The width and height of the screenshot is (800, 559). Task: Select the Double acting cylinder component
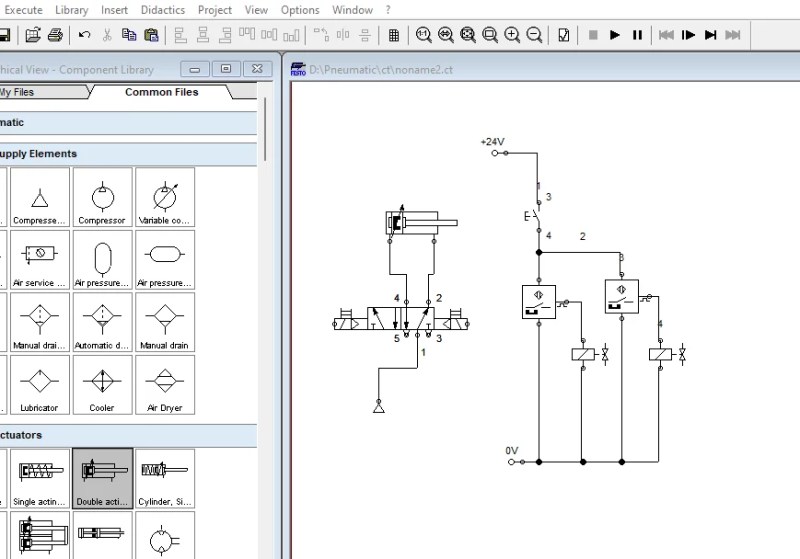point(103,478)
